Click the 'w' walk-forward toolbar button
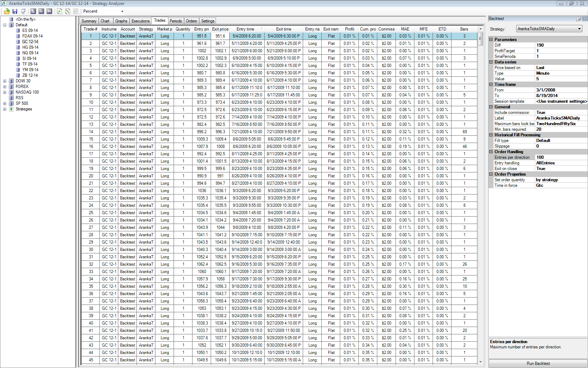The image size is (588, 368). coord(49,11)
